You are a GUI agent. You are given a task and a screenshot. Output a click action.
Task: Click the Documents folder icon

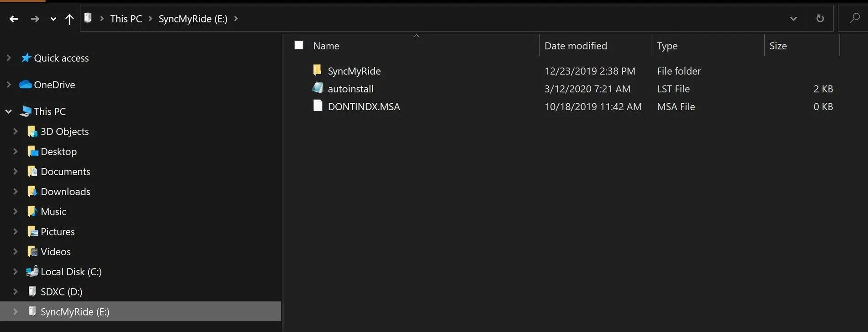coord(32,171)
